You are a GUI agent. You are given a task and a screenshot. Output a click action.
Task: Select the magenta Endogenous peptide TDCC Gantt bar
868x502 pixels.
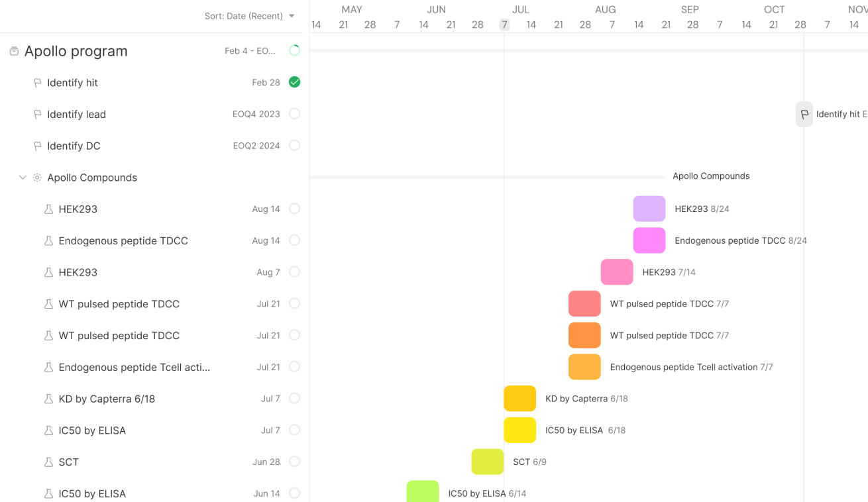tap(649, 240)
